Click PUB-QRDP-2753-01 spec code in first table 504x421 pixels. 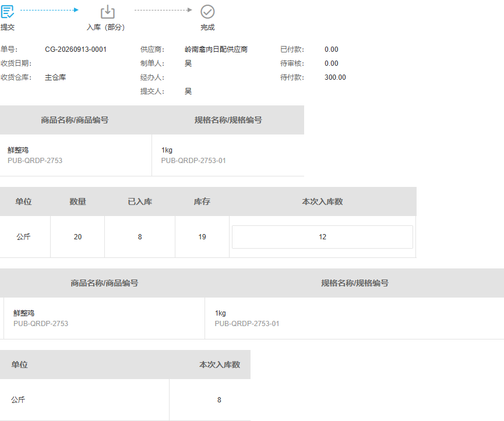coord(193,161)
